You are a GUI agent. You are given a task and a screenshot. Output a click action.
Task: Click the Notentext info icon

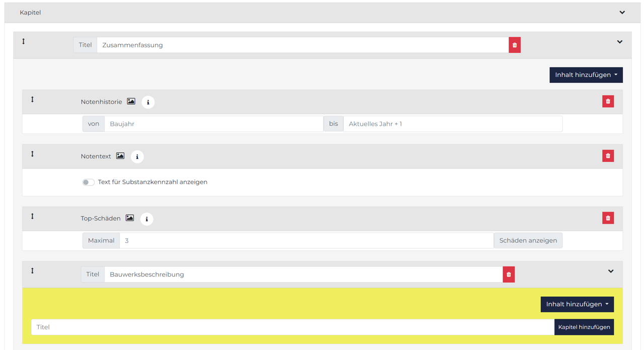coord(137,156)
